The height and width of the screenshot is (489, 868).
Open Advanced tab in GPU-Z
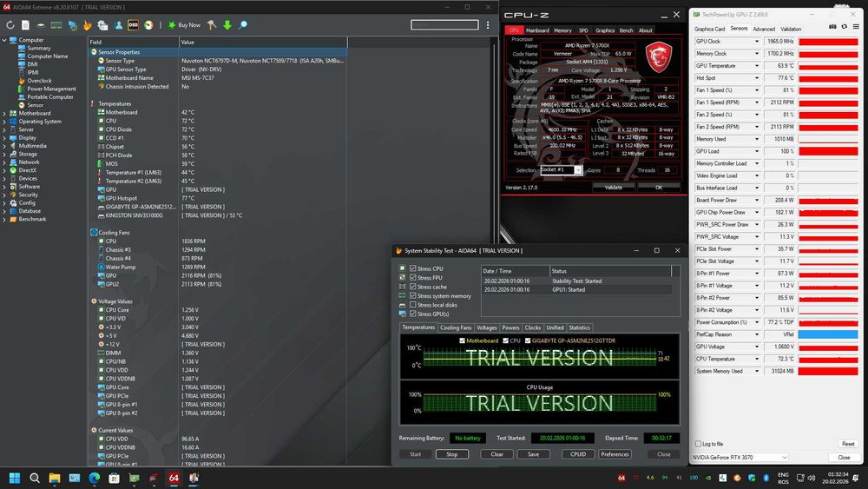pos(764,29)
